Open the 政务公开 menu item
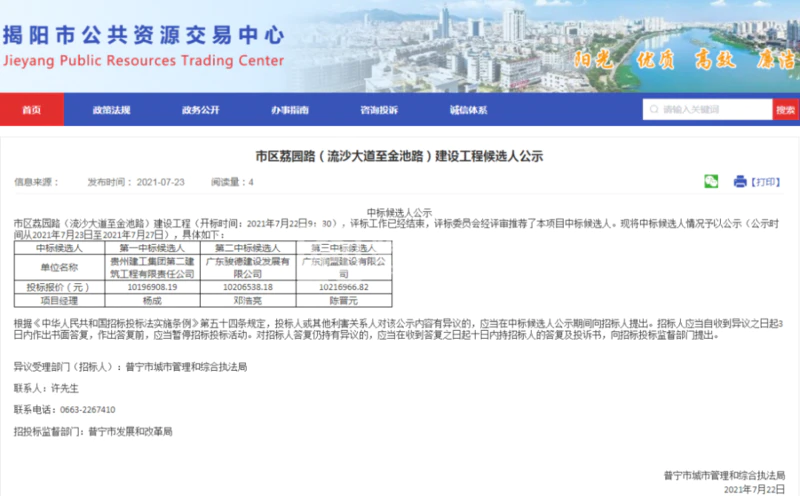The height and width of the screenshot is (496, 800). 200,109
